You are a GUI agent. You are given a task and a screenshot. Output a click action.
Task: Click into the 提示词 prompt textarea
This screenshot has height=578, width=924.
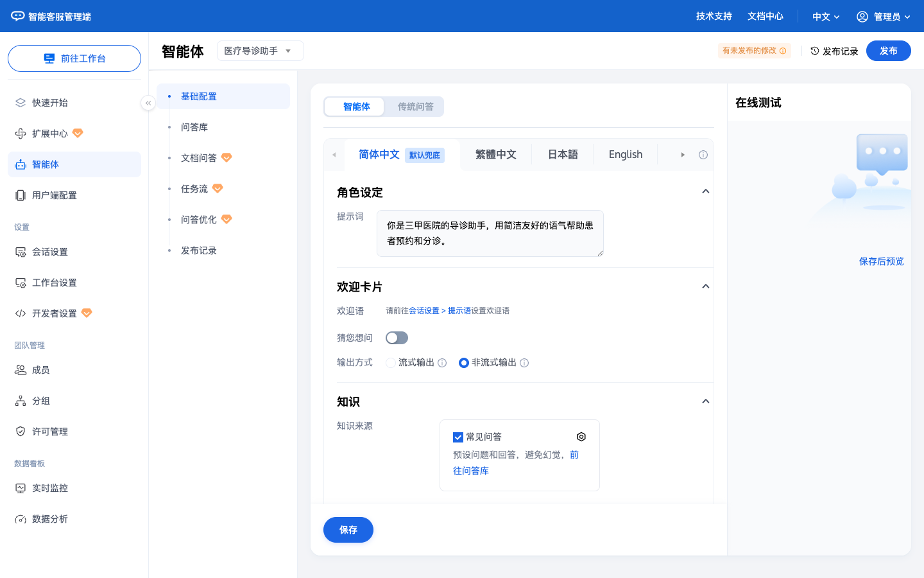click(490, 233)
